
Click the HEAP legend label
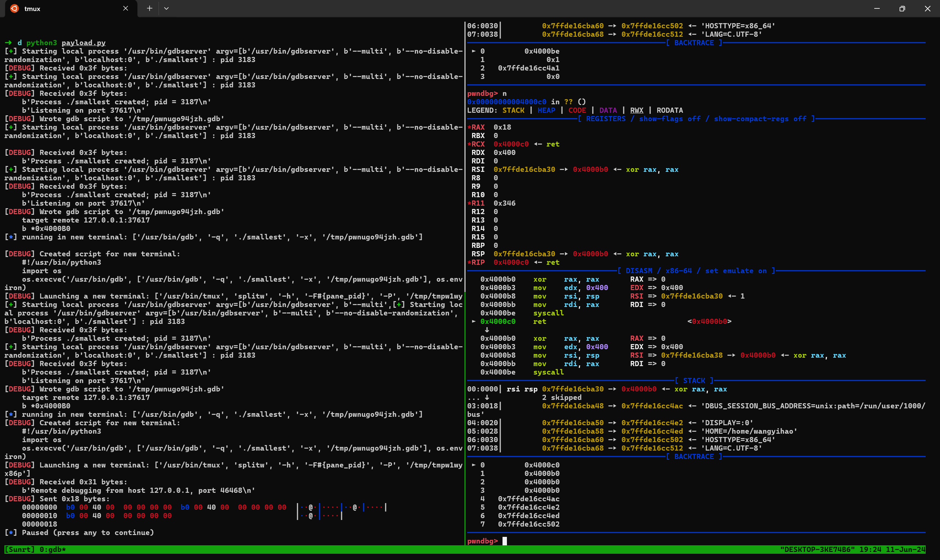tap(546, 110)
